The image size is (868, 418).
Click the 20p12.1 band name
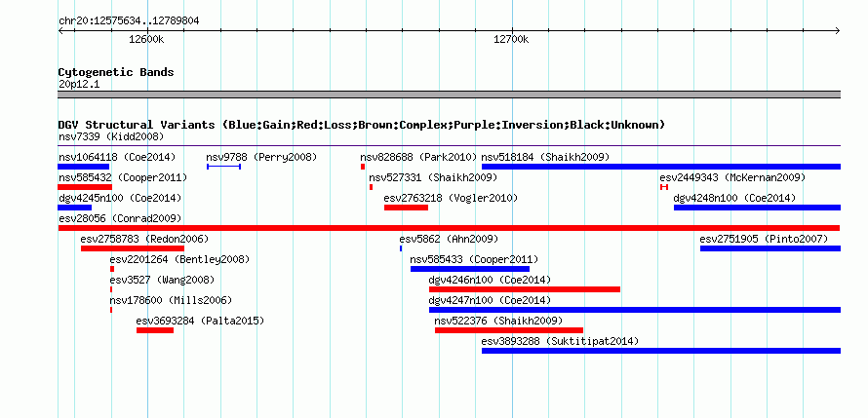tap(79, 85)
